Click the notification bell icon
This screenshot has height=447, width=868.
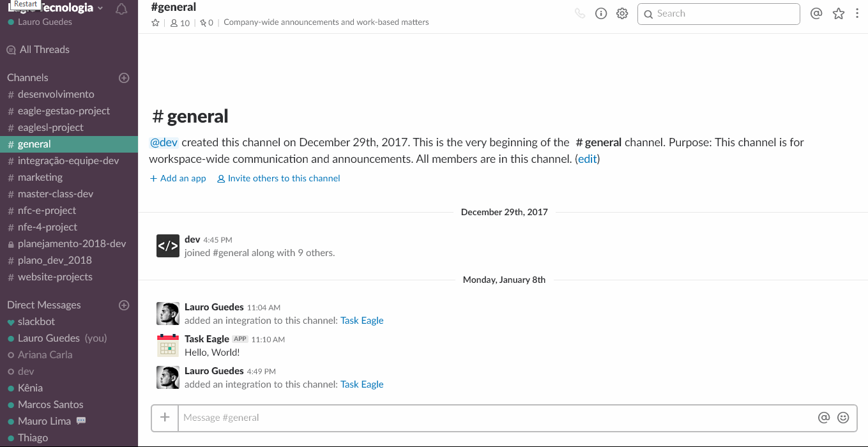121,7
